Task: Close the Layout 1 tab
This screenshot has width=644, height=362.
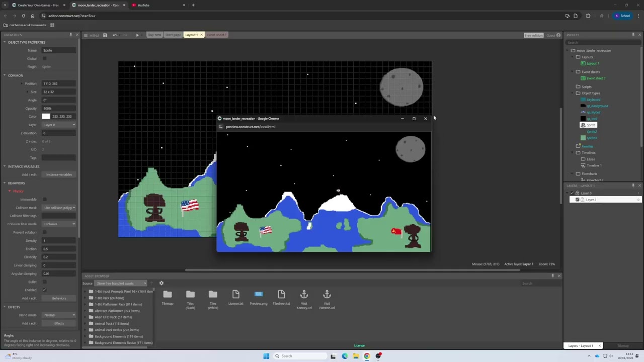Action: pyautogui.click(x=201, y=35)
